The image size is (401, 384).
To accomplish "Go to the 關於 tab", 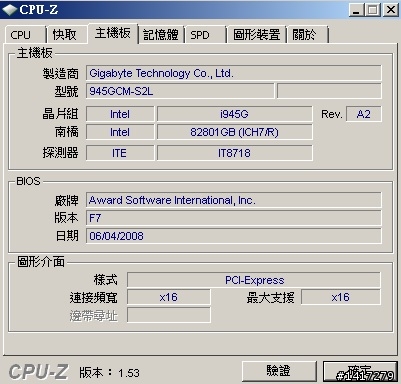I will (x=308, y=35).
